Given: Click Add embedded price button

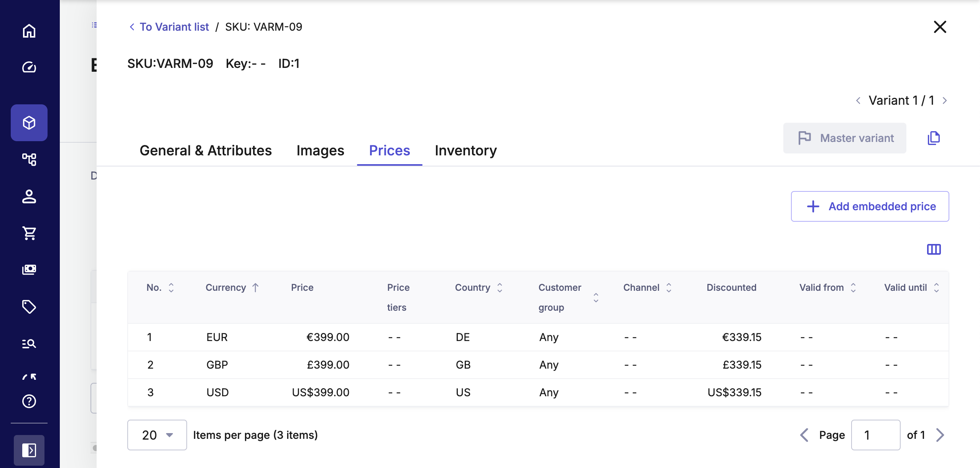Looking at the screenshot, I should (870, 206).
